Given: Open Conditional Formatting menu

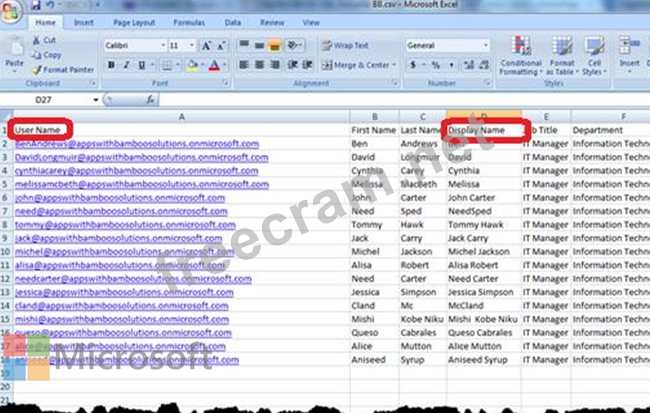Looking at the screenshot, I should coord(521,56).
